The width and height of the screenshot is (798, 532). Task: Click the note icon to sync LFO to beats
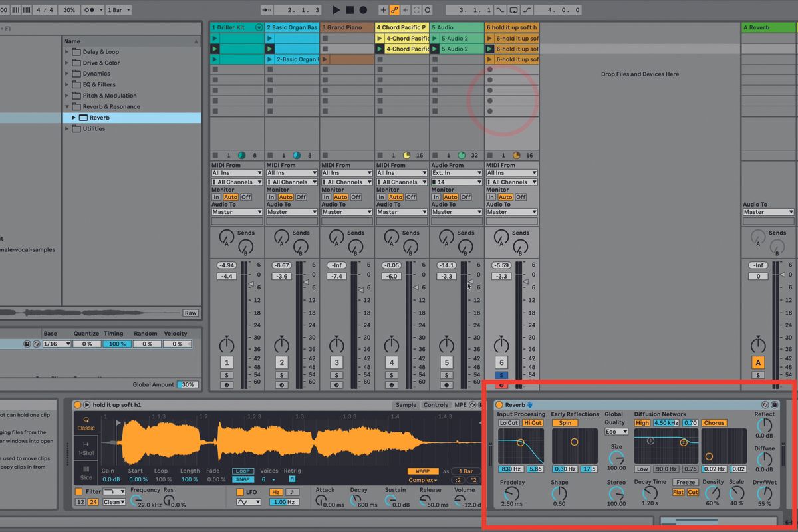pyautogui.click(x=293, y=492)
